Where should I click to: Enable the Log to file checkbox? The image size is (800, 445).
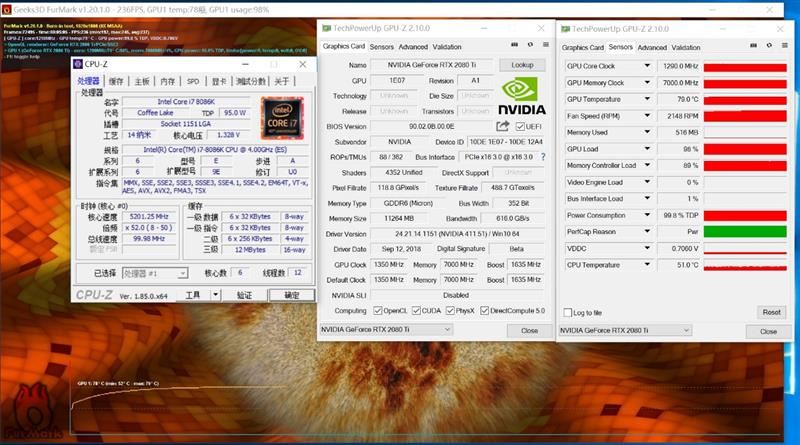click(x=569, y=313)
